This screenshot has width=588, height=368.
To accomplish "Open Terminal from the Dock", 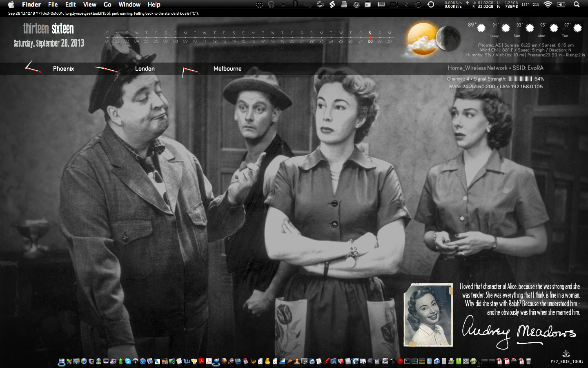I will [x=407, y=361].
